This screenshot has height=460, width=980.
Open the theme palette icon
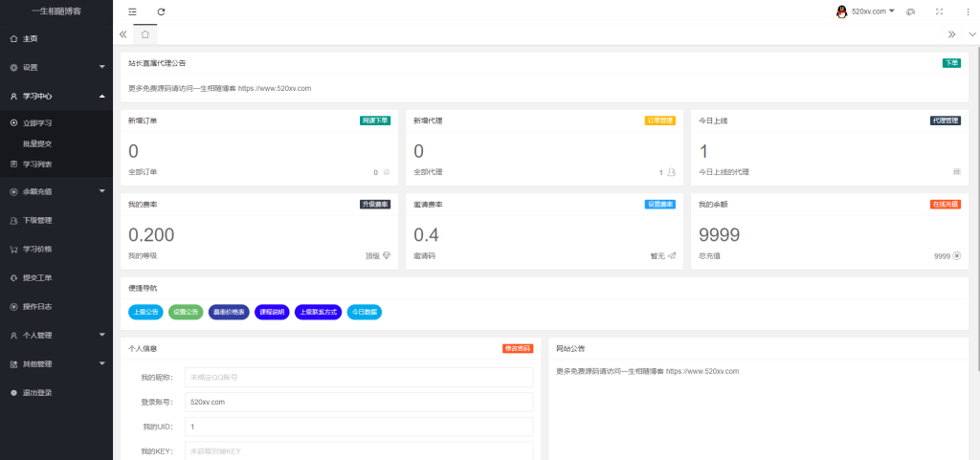pos(910,11)
